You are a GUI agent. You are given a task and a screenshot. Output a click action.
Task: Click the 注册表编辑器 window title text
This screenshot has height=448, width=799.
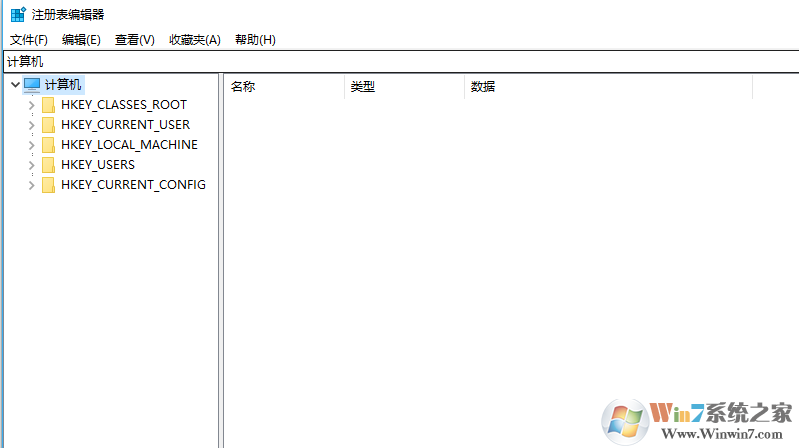[68, 15]
